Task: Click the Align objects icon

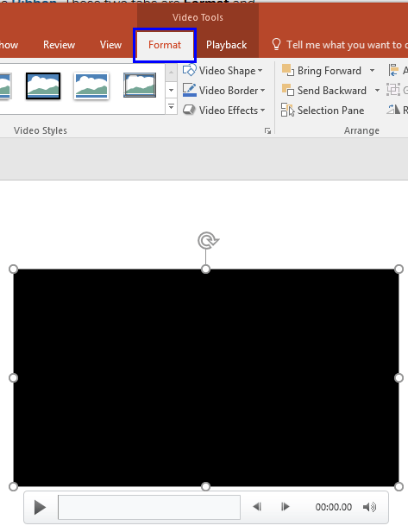Action: (393, 70)
